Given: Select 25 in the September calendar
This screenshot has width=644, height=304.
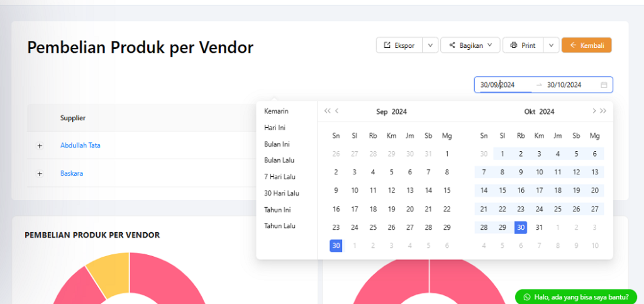Looking at the screenshot, I should pyautogui.click(x=373, y=228).
